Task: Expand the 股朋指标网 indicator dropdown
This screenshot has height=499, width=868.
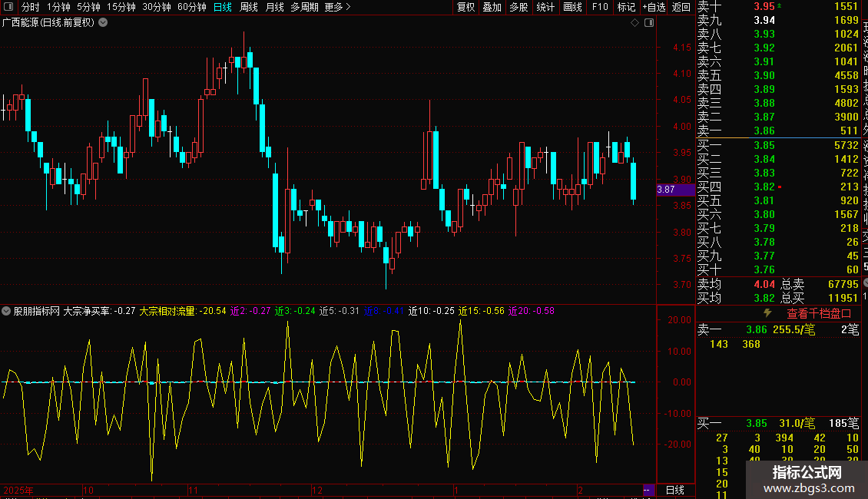Action: tap(6, 311)
